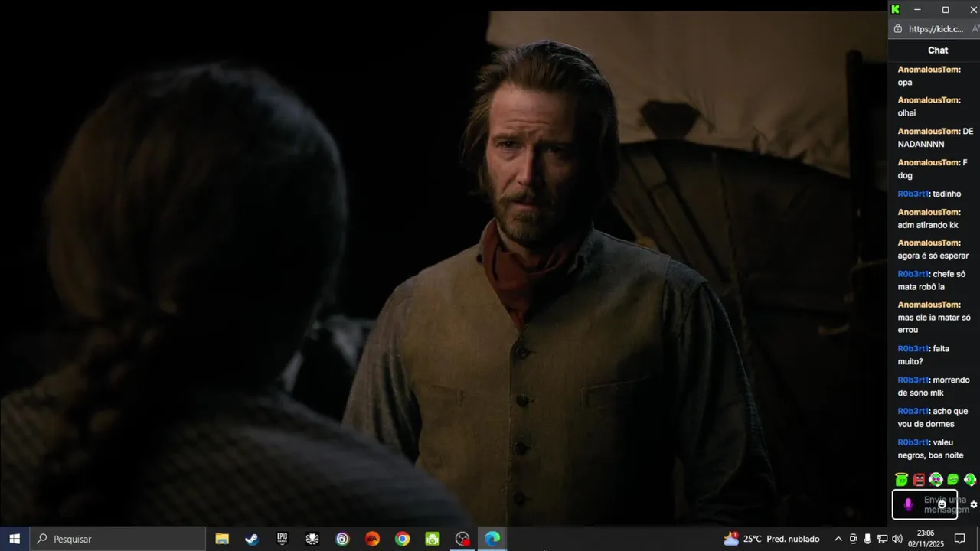Insert the green grinning emote

tap(952, 480)
